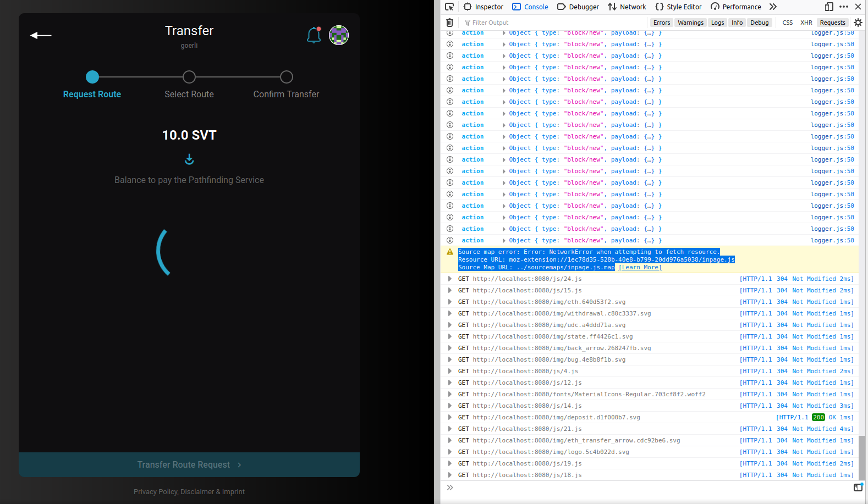Expand the GET img/eth.640d53f2.svg request

pos(450,302)
